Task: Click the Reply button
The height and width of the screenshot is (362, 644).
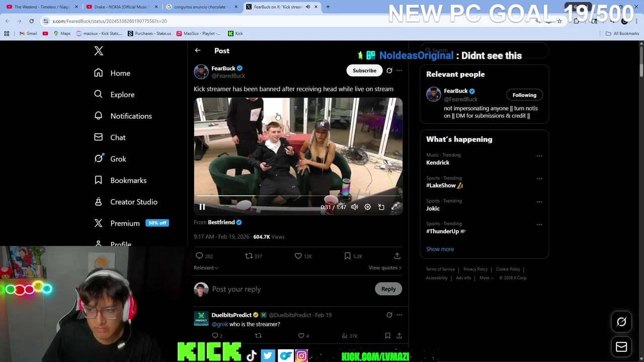Action: click(x=388, y=289)
